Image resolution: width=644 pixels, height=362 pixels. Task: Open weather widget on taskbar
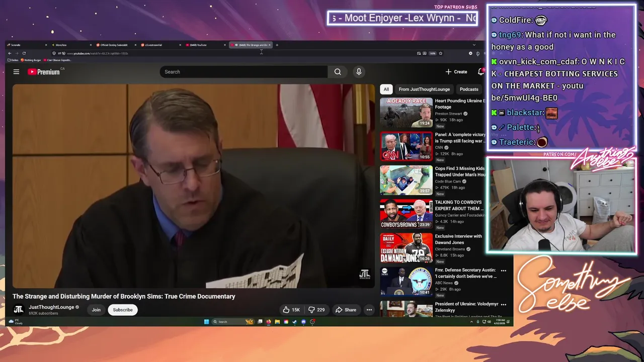(16, 322)
